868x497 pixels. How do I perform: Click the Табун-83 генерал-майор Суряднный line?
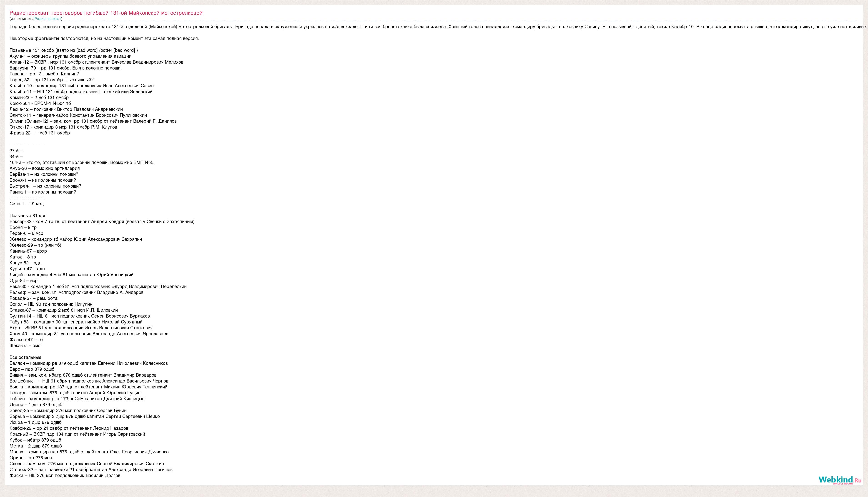pyautogui.click(x=76, y=322)
